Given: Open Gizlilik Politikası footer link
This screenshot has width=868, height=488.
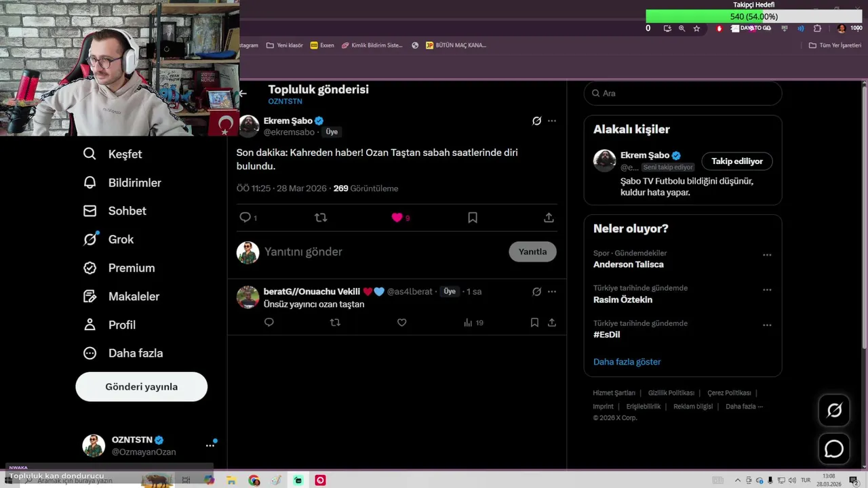Looking at the screenshot, I should (x=671, y=393).
